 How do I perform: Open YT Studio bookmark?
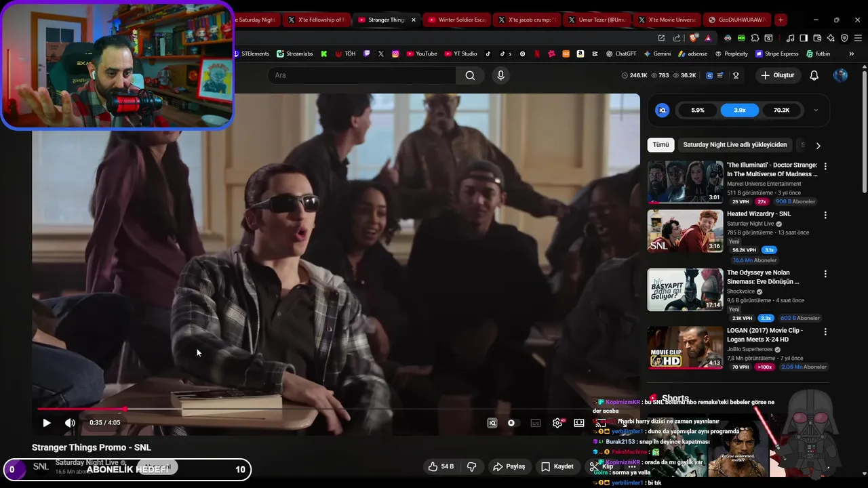[461, 54]
